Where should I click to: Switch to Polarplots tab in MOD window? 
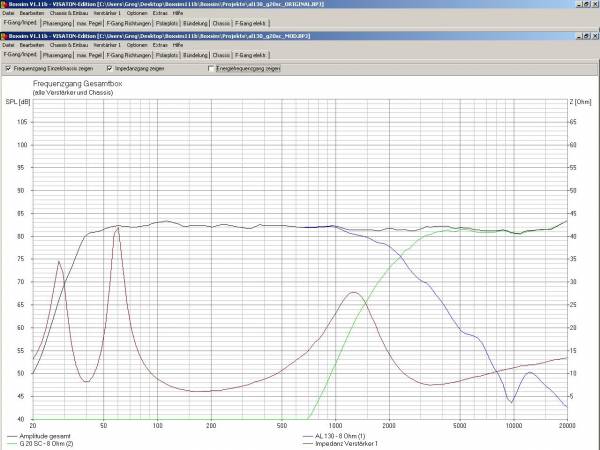[x=167, y=55]
